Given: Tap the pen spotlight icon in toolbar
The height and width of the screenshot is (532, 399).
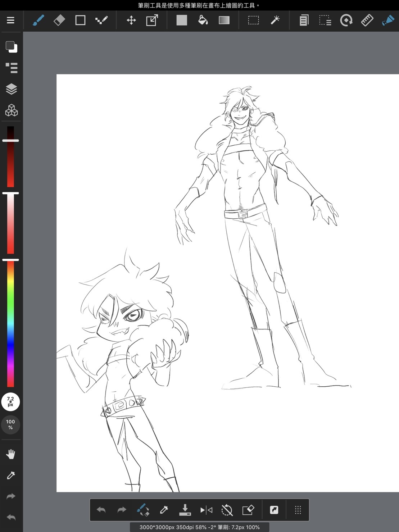Looking at the screenshot, I should 388,20.
